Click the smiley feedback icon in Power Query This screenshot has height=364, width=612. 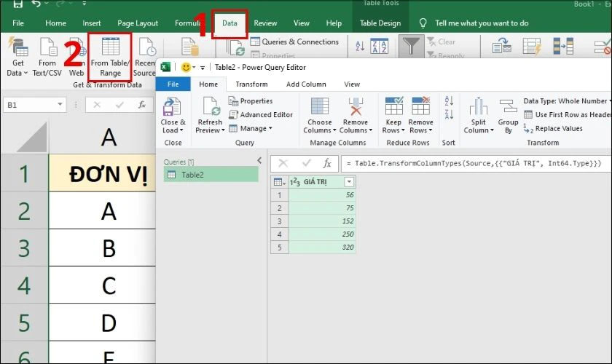[x=186, y=67]
